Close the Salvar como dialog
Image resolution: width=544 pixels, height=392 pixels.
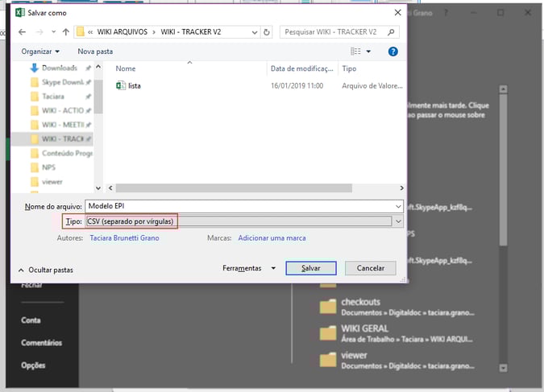[397, 13]
